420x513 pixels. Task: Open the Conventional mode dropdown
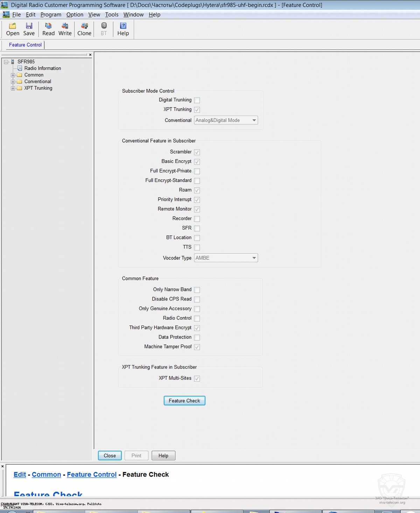pyautogui.click(x=226, y=120)
